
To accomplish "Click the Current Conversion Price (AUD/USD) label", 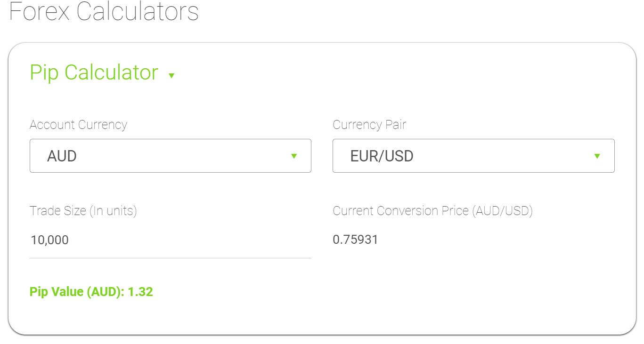I will pos(432,211).
